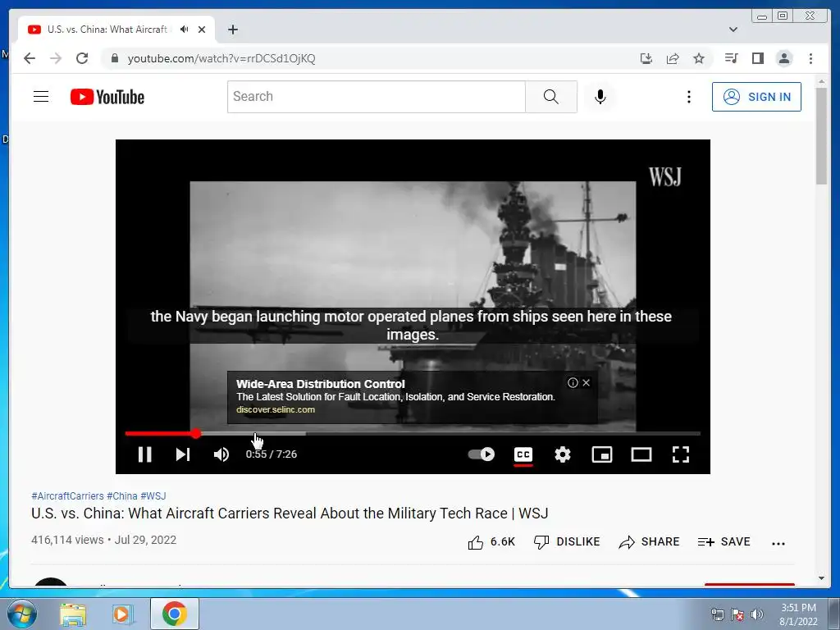Open #AircraftCarriers hashtag

(67, 496)
